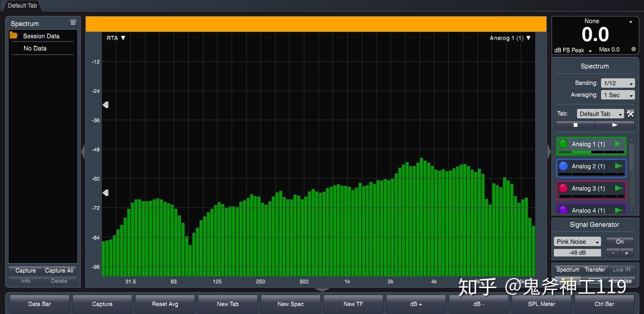Image resolution: width=644 pixels, height=314 pixels.
Task: Turn the signal generator On
Action: point(619,241)
